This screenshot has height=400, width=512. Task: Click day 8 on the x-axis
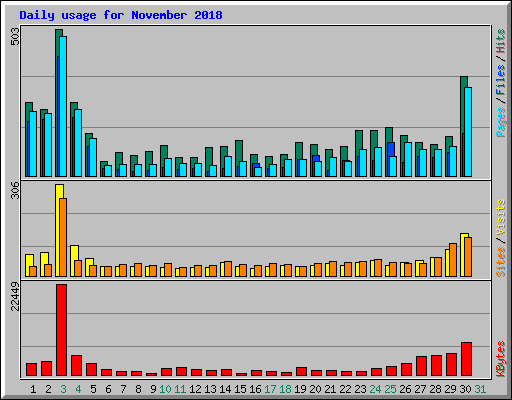click(138, 389)
